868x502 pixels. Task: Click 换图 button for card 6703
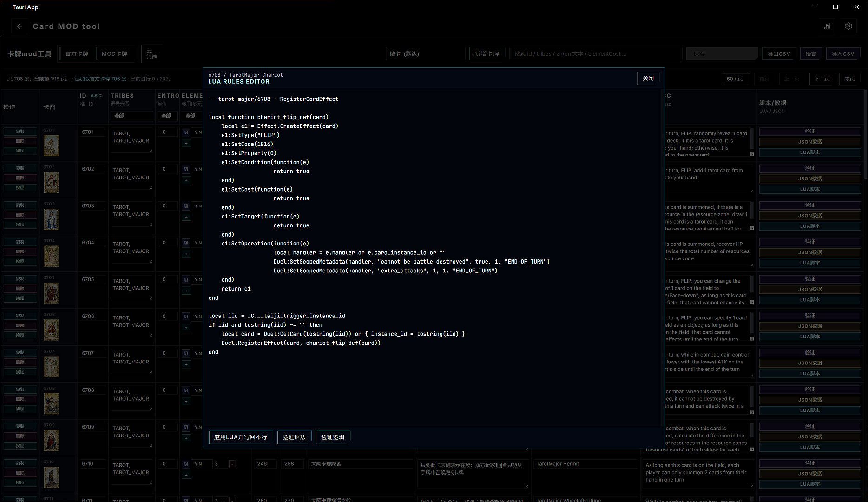point(20,225)
